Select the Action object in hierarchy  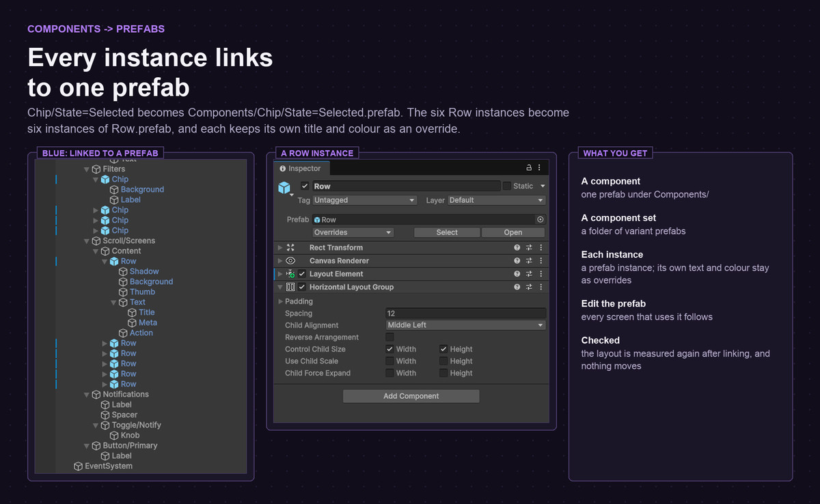pyautogui.click(x=141, y=333)
